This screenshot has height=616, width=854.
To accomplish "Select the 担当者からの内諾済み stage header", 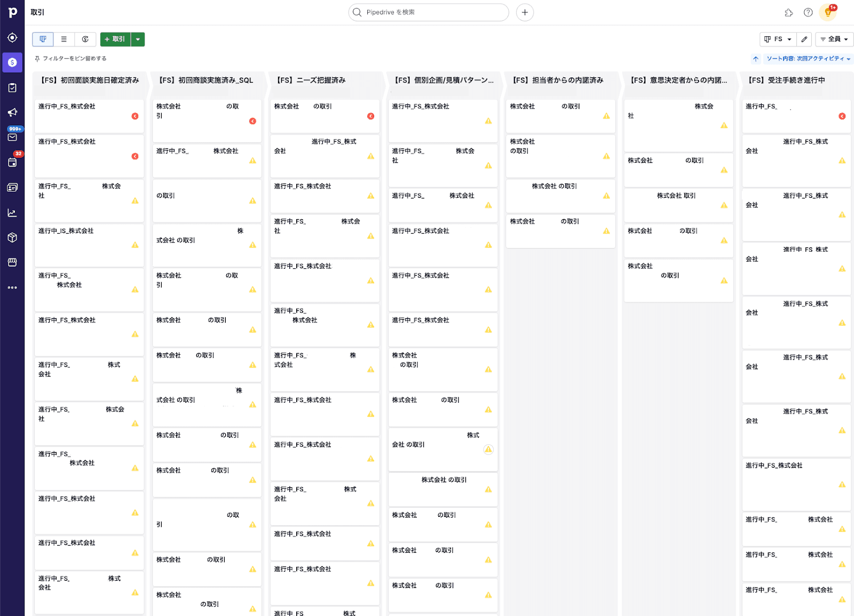I will pos(558,80).
